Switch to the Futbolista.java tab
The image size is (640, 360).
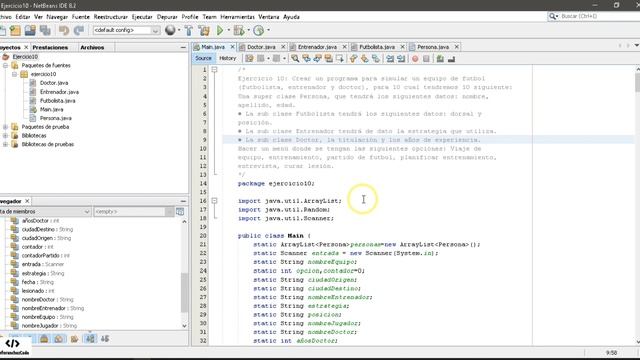(377, 47)
